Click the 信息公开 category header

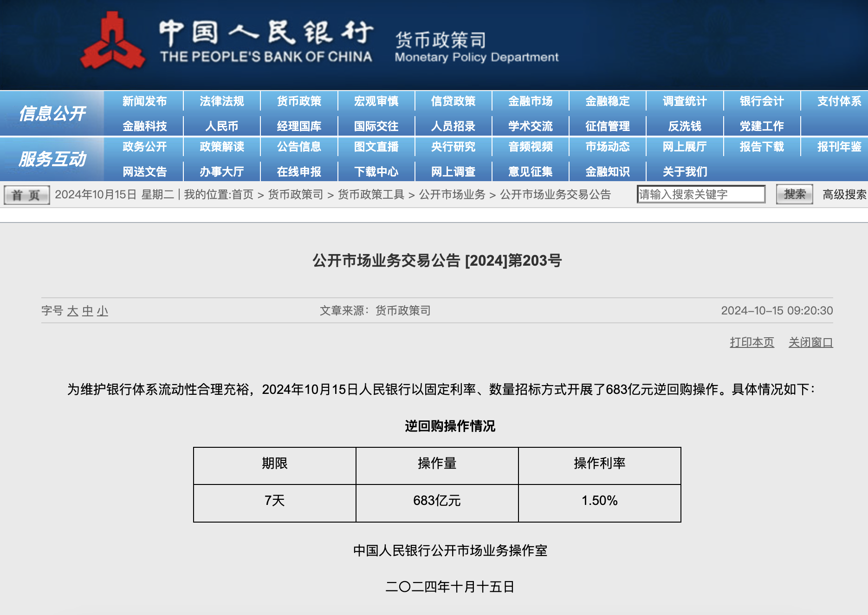[52, 113]
